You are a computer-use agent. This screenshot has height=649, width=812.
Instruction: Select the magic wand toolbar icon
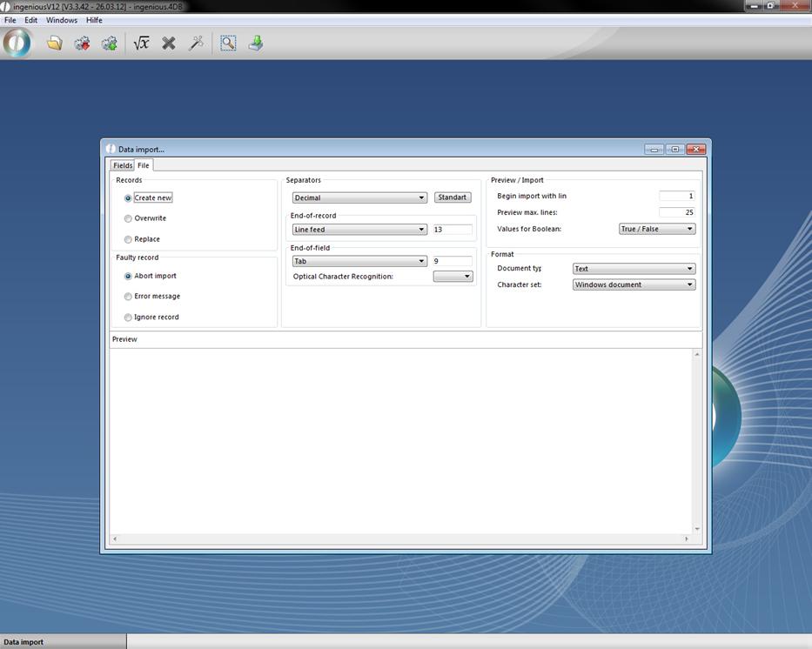pos(196,43)
